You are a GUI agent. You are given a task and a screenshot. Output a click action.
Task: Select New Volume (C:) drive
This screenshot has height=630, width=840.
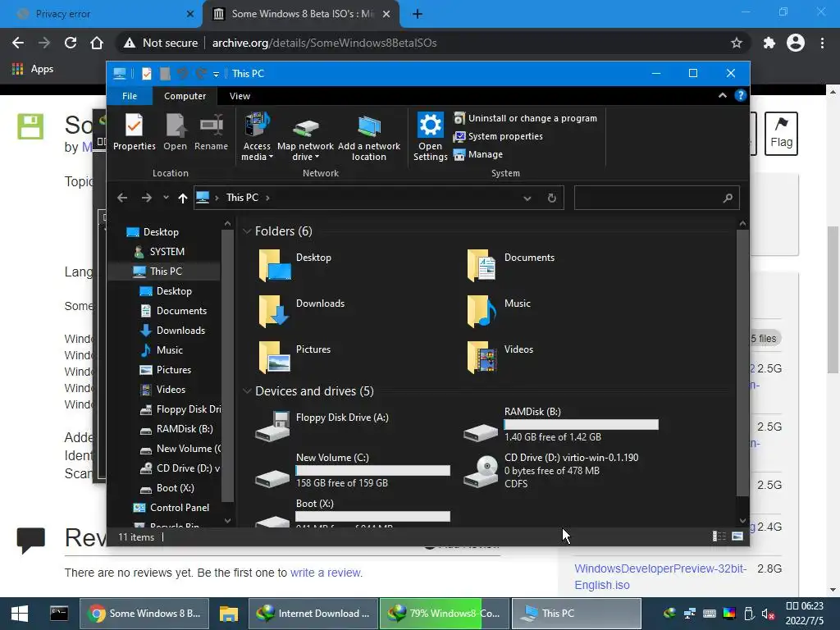click(353, 471)
